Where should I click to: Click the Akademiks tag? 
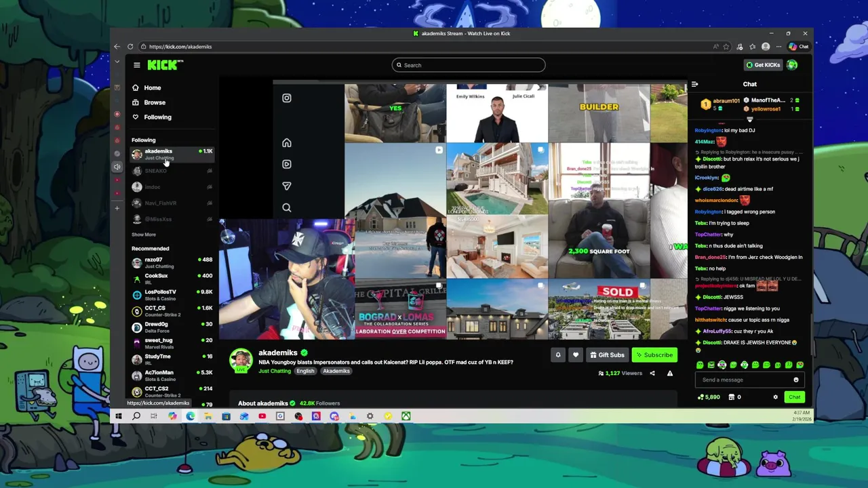pyautogui.click(x=336, y=371)
